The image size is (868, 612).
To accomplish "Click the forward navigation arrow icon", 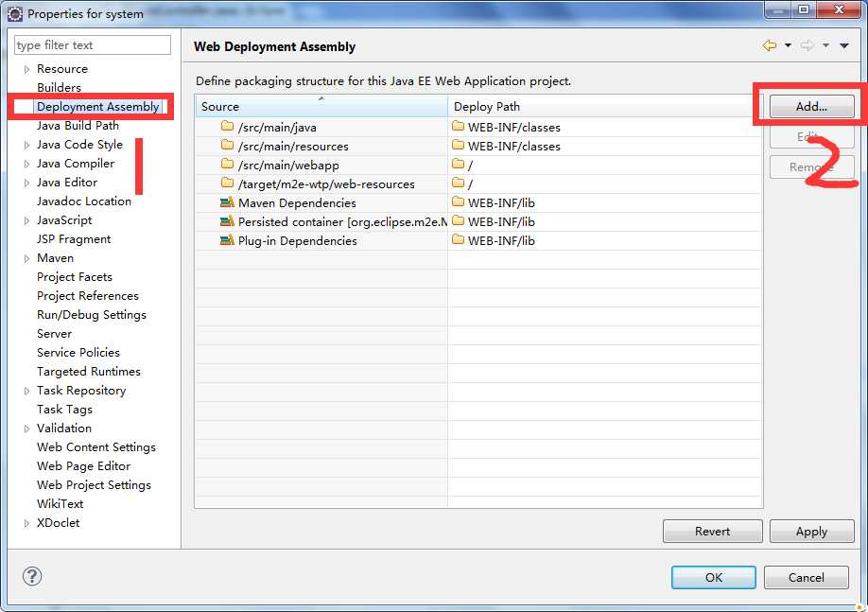I will tap(807, 45).
